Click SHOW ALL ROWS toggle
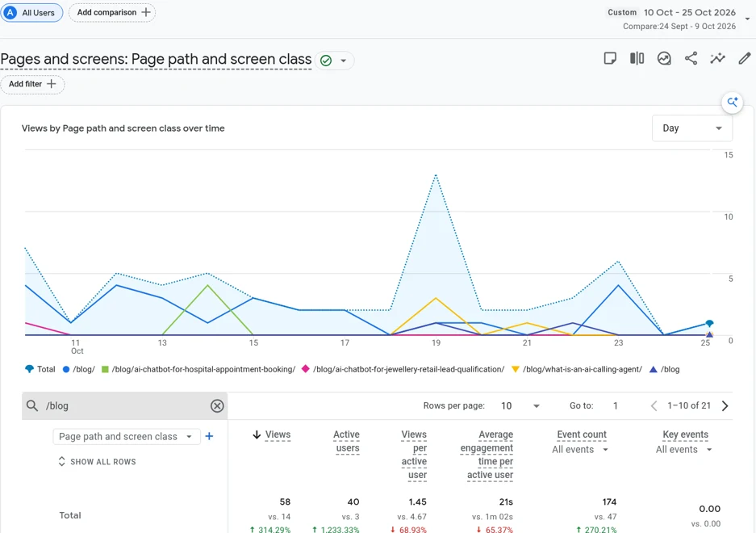Image resolution: width=756 pixels, height=533 pixels. pyautogui.click(x=97, y=462)
